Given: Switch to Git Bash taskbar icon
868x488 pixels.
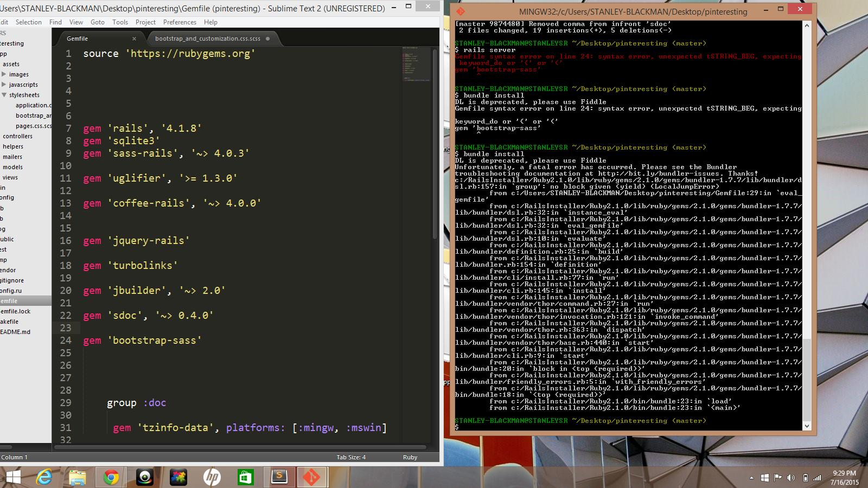Looking at the screenshot, I should (312, 478).
